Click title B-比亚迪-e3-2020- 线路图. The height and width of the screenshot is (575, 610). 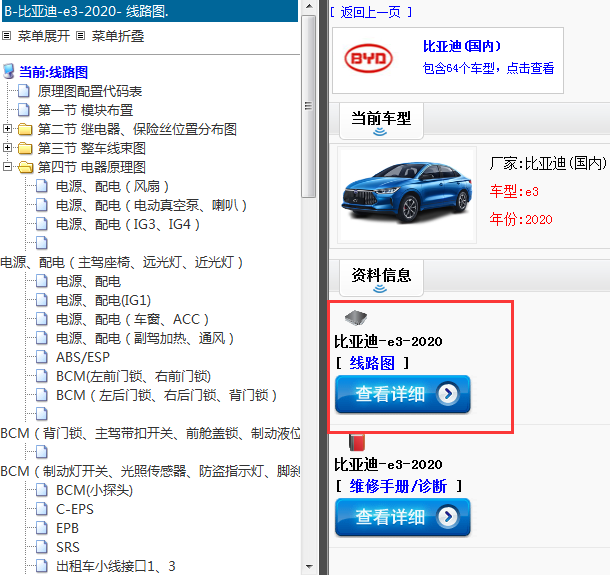click(x=86, y=11)
